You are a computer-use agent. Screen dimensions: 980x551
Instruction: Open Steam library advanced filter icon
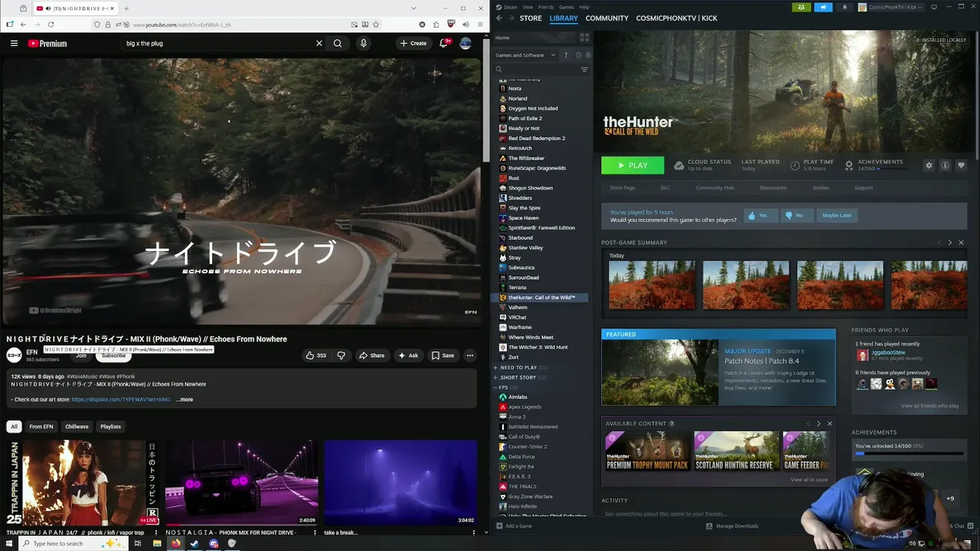(584, 70)
